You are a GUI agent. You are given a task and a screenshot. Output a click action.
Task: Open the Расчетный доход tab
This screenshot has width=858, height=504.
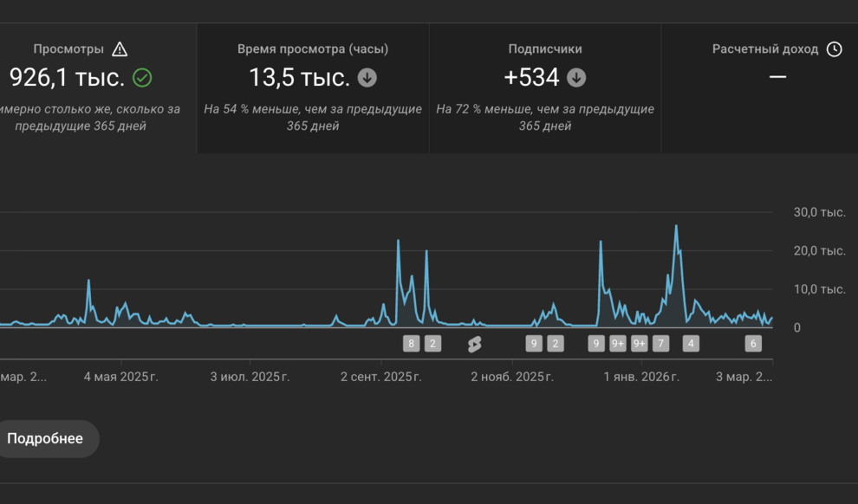point(759,88)
